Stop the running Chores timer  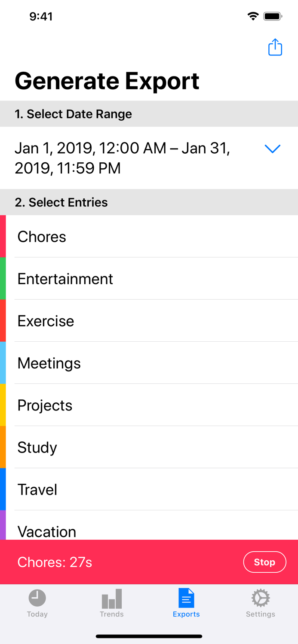click(264, 562)
